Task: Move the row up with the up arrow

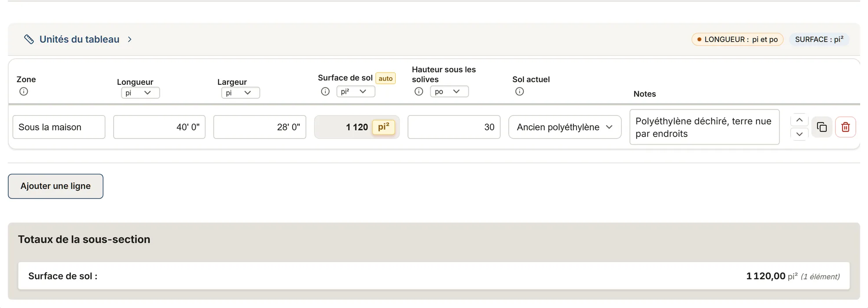Action: (x=799, y=120)
